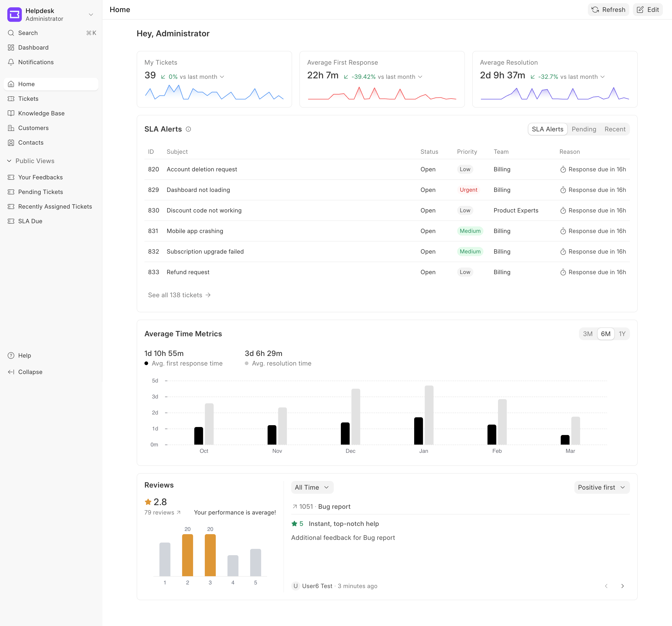The width and height of the screenshot is (672, 626).
Task: Open Notifications bell icon
Action: click(x=11, y=62)
